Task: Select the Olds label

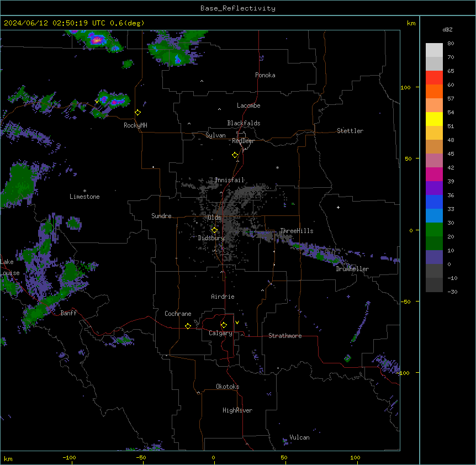Action: tap(214, 218)
